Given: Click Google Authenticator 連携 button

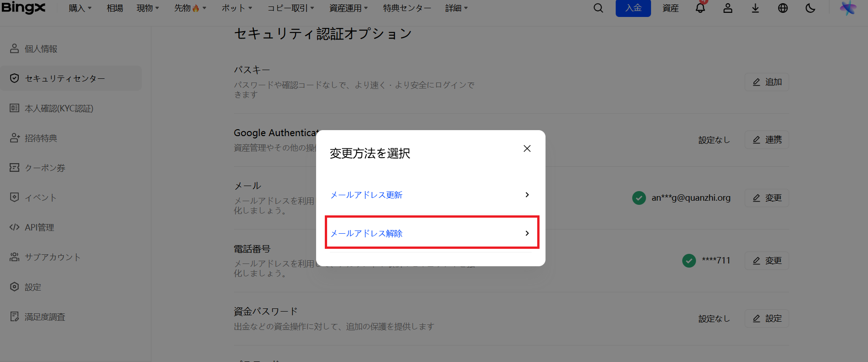Looking at the screenshot, I should (x=767, y=140).
